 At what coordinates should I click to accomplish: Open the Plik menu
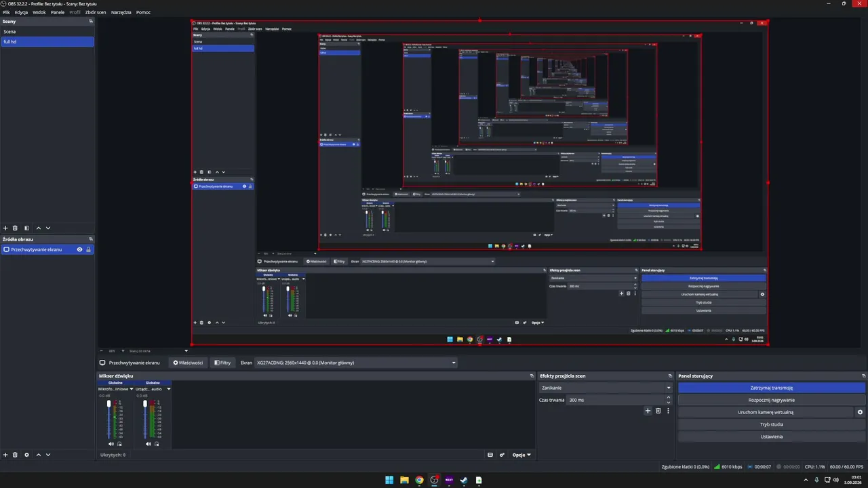pyautogui.click(x=6, y=12)
